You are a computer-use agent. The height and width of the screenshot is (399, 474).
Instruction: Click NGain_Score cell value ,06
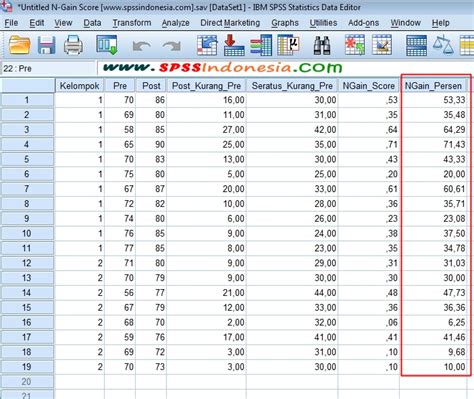[369, 322]
